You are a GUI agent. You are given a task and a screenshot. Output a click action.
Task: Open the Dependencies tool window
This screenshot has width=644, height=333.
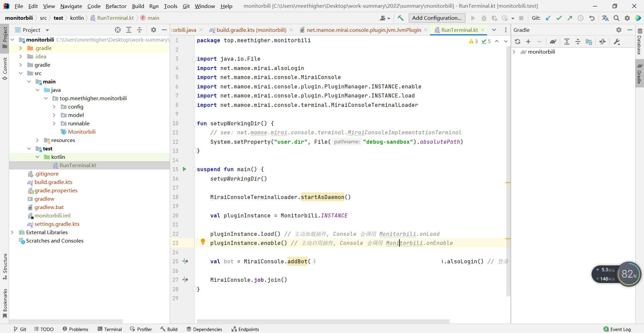click(x=204, y=329)
